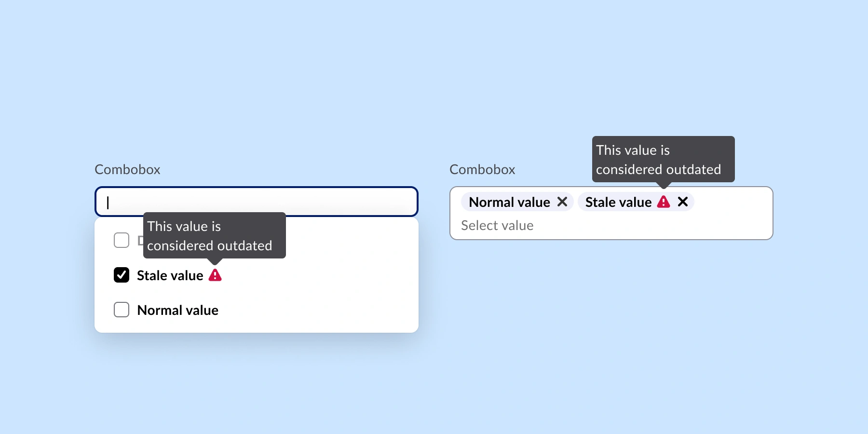Click the outdated tooltip above the Stale value chip
868x434 pixels.
[663, 159]
